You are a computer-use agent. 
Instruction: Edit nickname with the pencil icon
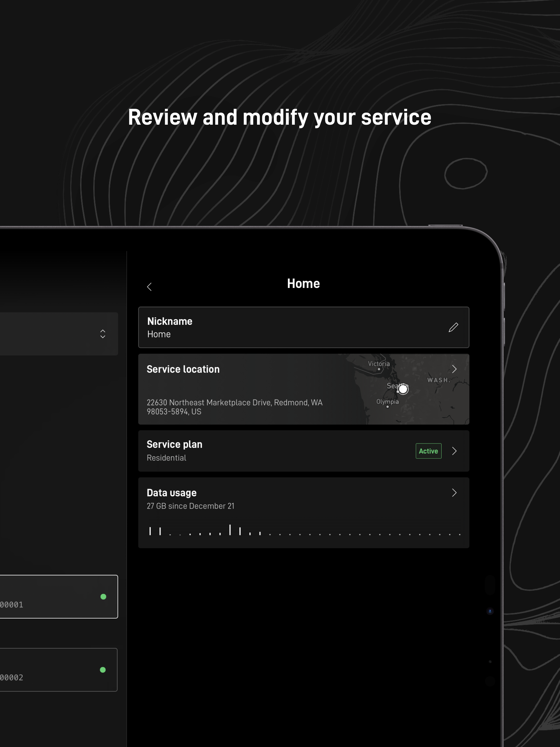[x=453, y=327]
